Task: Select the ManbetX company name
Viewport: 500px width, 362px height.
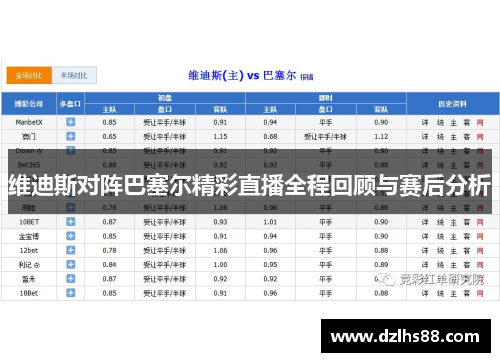Action: coord(29,122)
